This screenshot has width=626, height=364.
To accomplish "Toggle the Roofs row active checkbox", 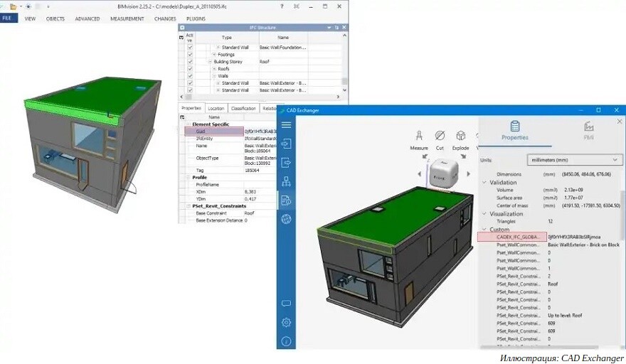I will pos(190,69).
